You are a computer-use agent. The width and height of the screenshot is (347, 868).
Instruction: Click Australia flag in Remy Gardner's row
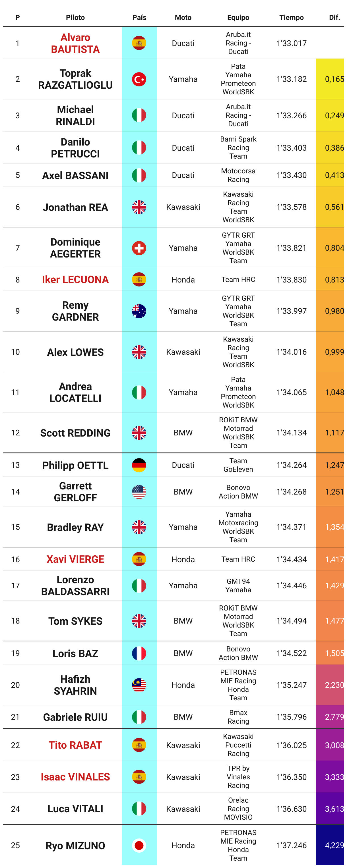[x=139, y=311]
